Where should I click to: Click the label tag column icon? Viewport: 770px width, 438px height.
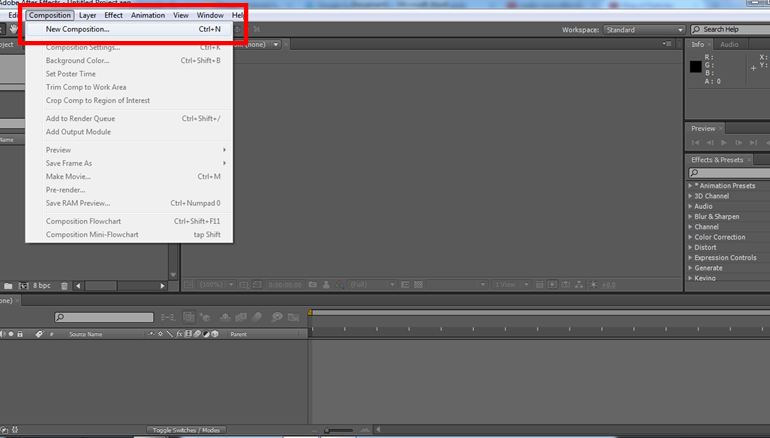coord(39,334)
